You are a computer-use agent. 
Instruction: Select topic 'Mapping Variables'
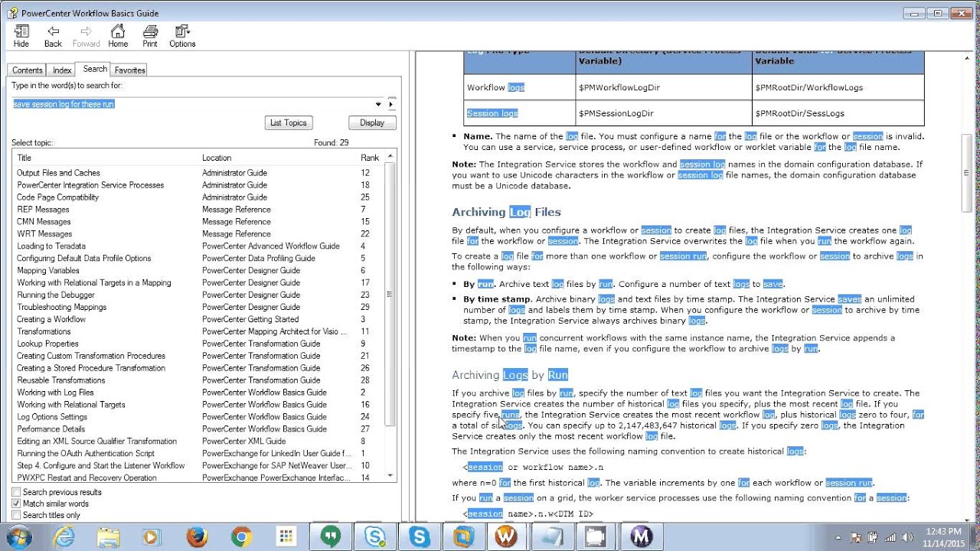click(x=48, y=271)
